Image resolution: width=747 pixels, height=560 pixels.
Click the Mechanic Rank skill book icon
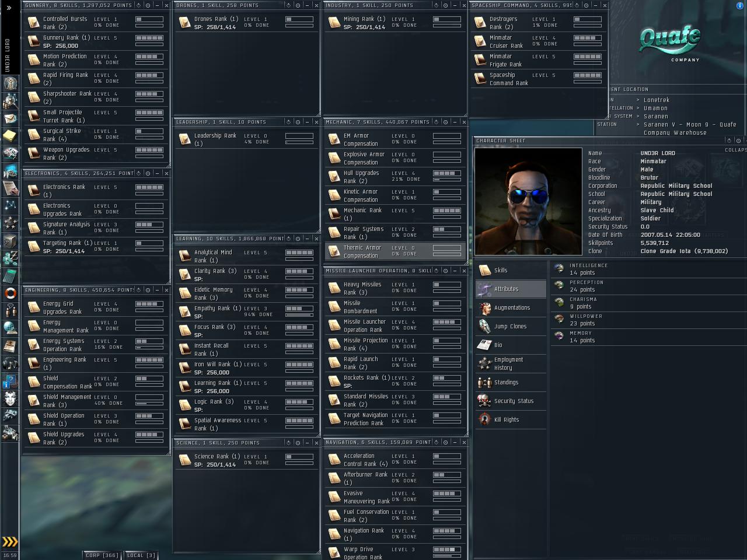coord(334,214)
